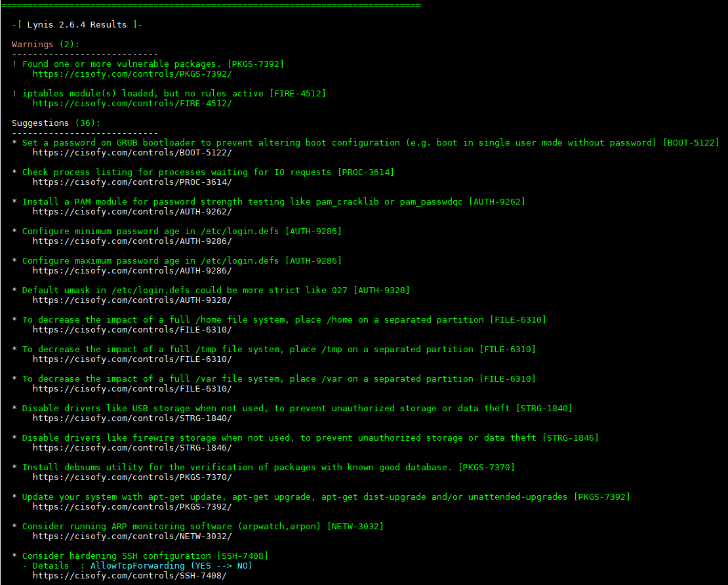Click the disable USB storage drivers suggestion
Screen dimensions: 728x585
pyautogui.click(x=297, y=409)
